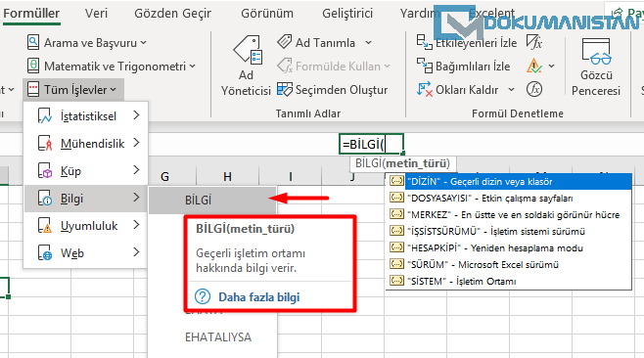Expand Web submenu arrow

click(136, 252)
